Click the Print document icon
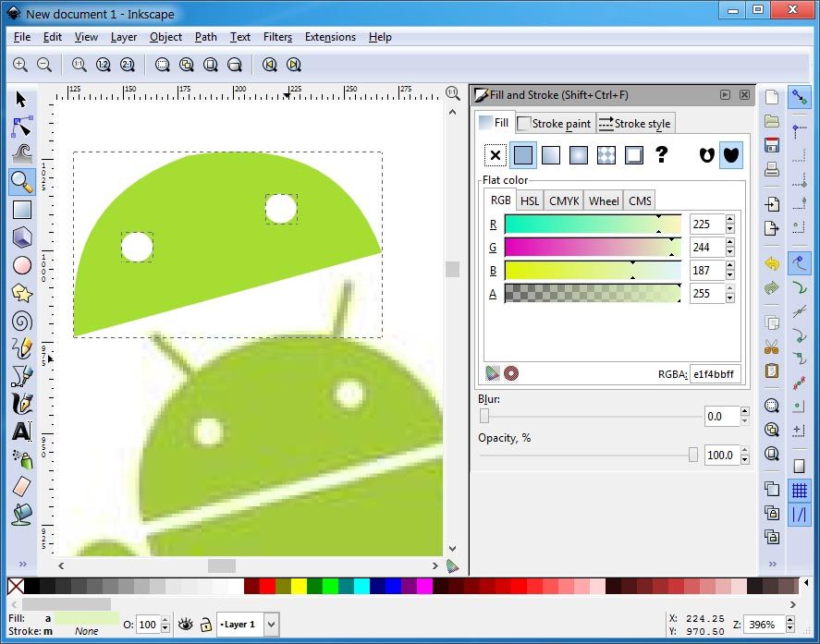 (x=772, y=169)
